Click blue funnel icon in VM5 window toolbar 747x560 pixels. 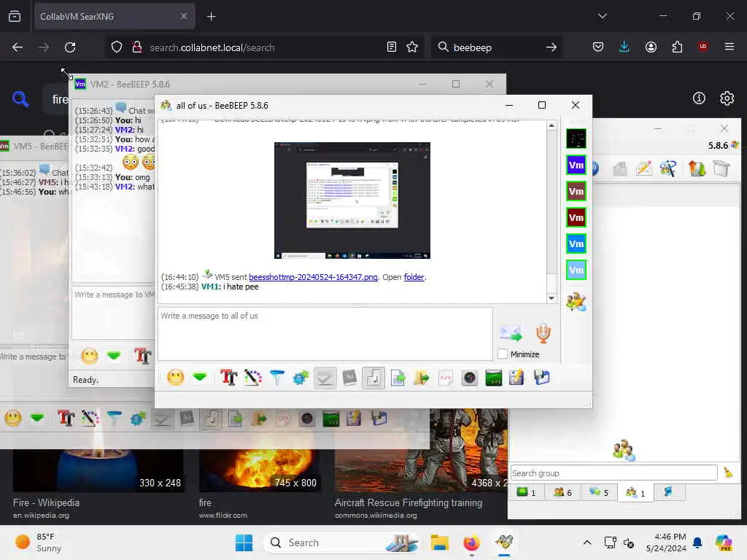click(x=114, y=419)
